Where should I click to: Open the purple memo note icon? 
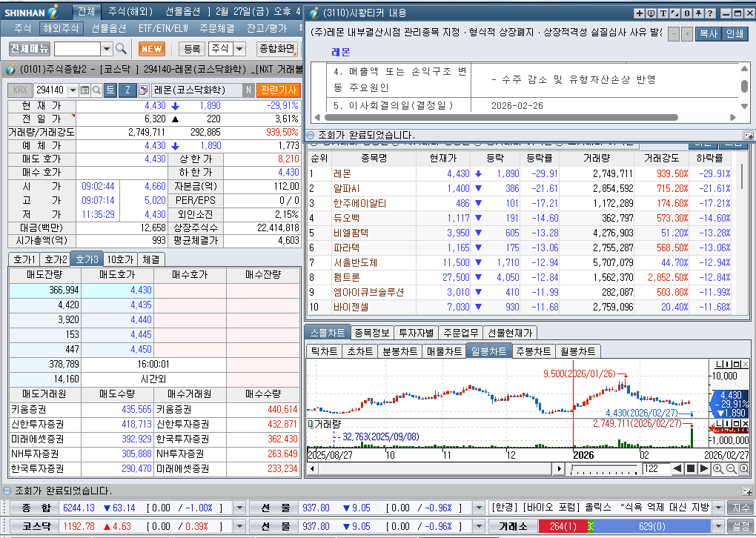coord(144,90)
